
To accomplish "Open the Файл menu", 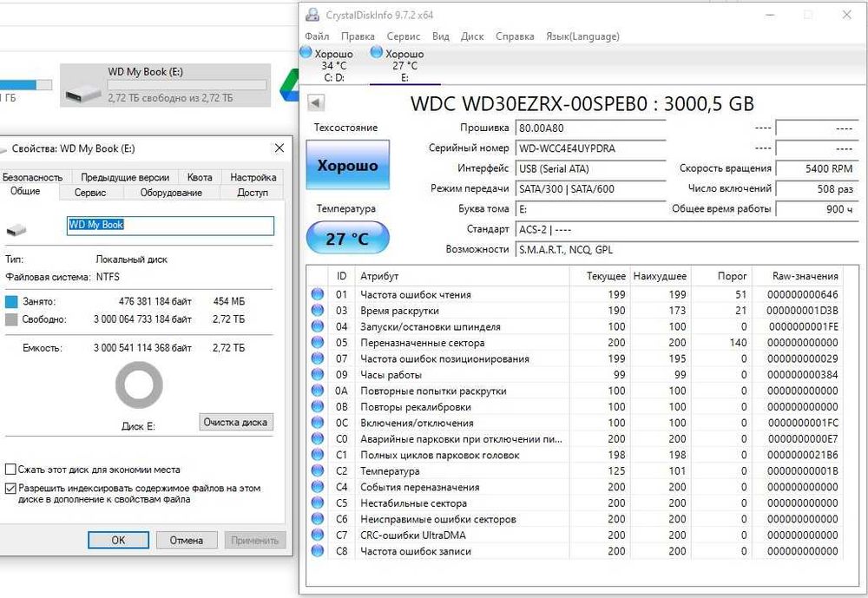I will click(317, 36).
